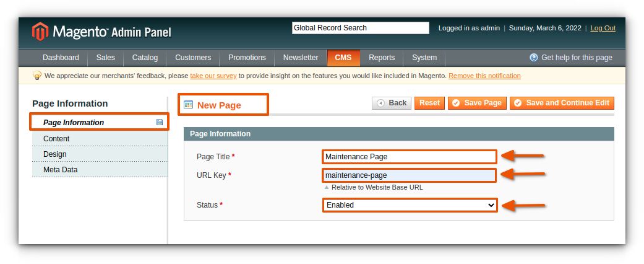Click the URL Key input field

pos(410,175)
